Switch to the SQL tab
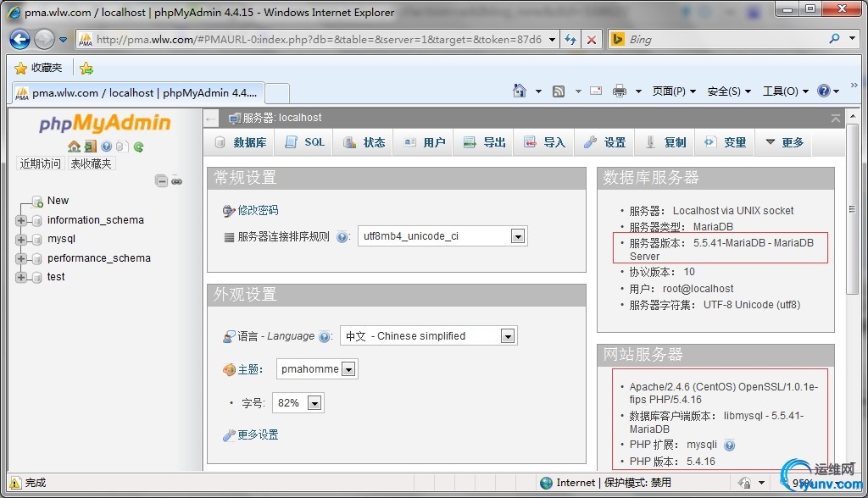 coord(304,142)
